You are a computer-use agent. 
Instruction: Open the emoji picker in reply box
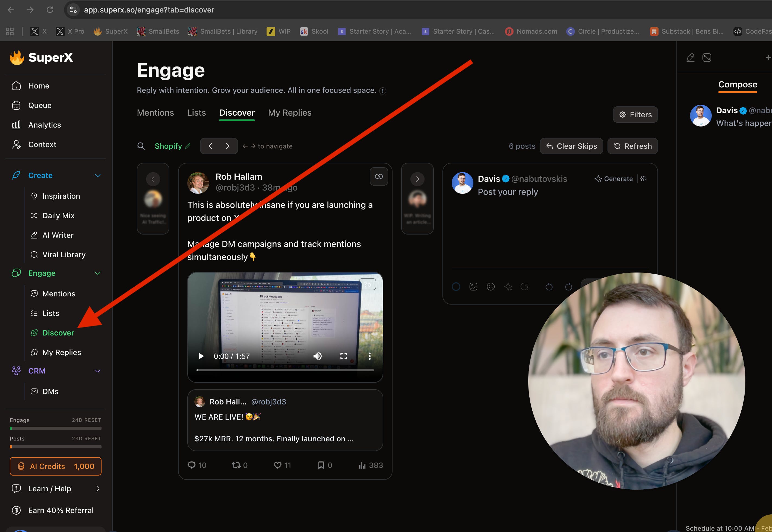click(x=490, y=287)
